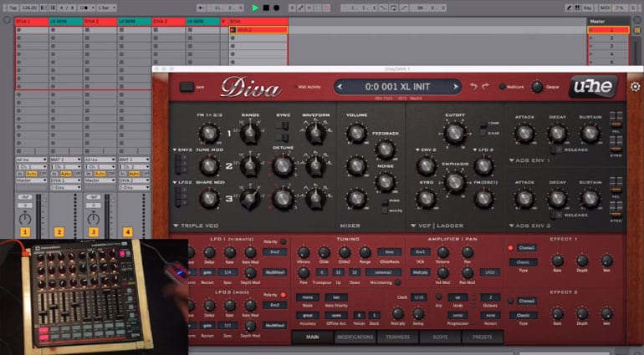Click the Diva logo

[251, 88]
